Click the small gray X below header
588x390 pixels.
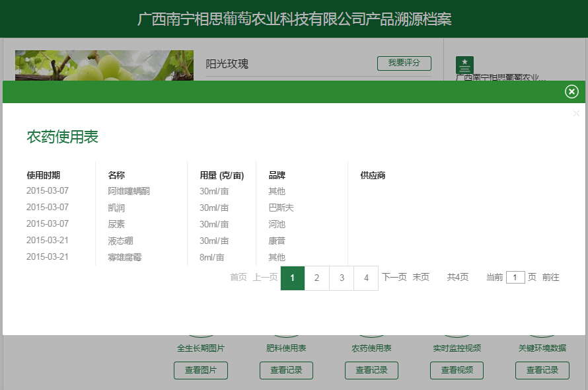coord(576,114)
